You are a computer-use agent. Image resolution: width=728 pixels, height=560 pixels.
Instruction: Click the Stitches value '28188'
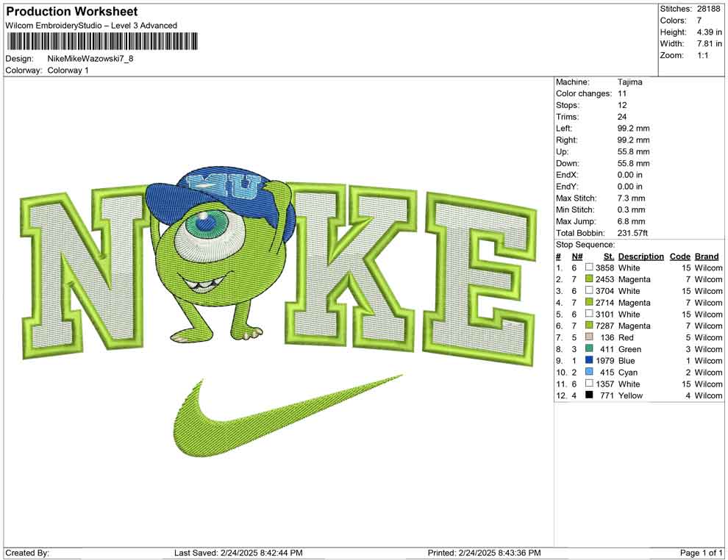(708, 9)
